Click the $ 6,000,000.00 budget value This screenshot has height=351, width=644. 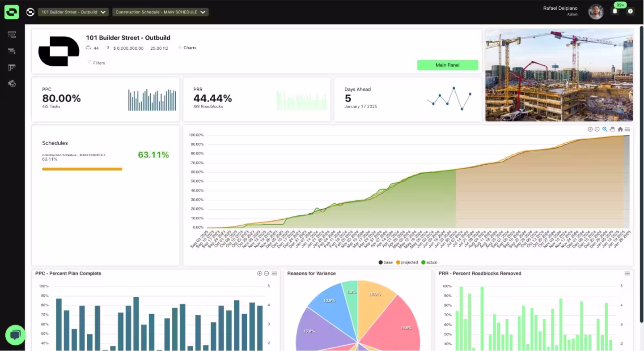(x=128, y=48)
